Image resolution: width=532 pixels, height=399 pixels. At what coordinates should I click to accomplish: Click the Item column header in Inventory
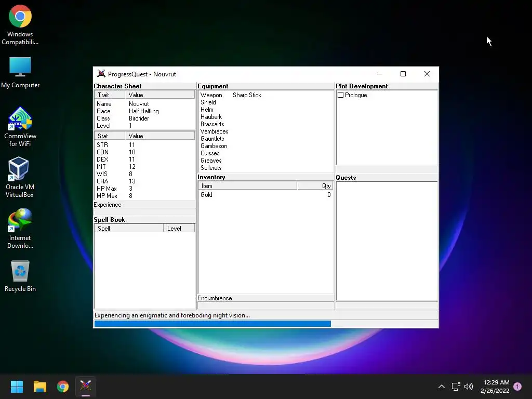[x=248, y=186]
